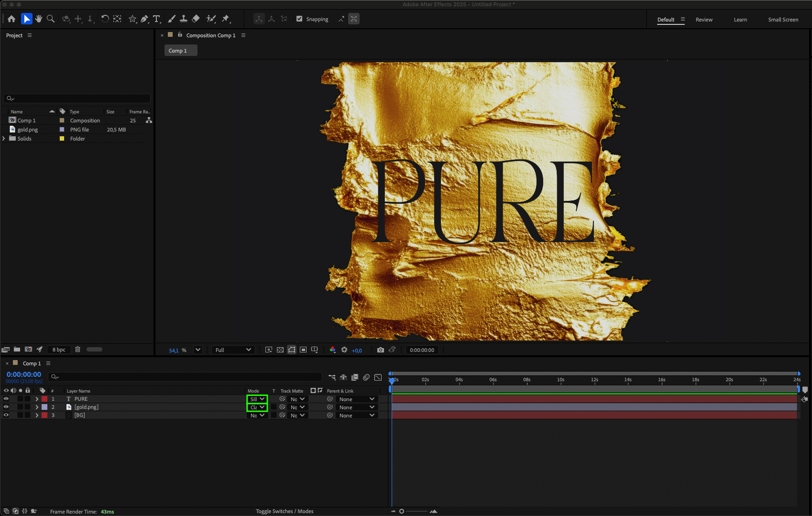Select the Pan Behind anchor point tool

tap(117, 19)
